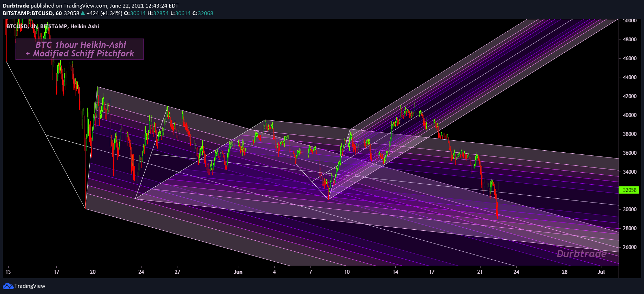Click the 42000 price axis label
Viewport: 644px width, 294px height.
click(x=630, y=96)
